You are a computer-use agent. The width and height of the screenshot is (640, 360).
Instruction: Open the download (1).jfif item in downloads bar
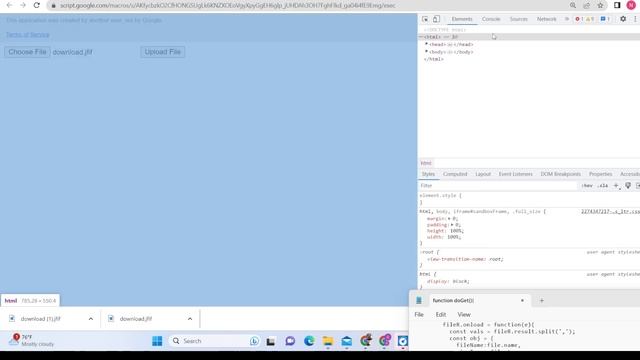pos(41,319)
